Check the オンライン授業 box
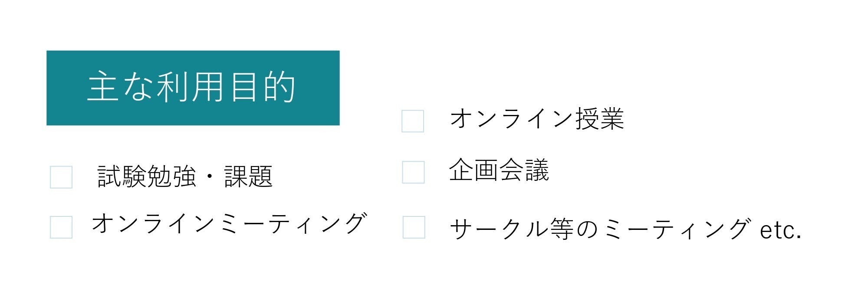868x288 pixels. click(413, 121)
